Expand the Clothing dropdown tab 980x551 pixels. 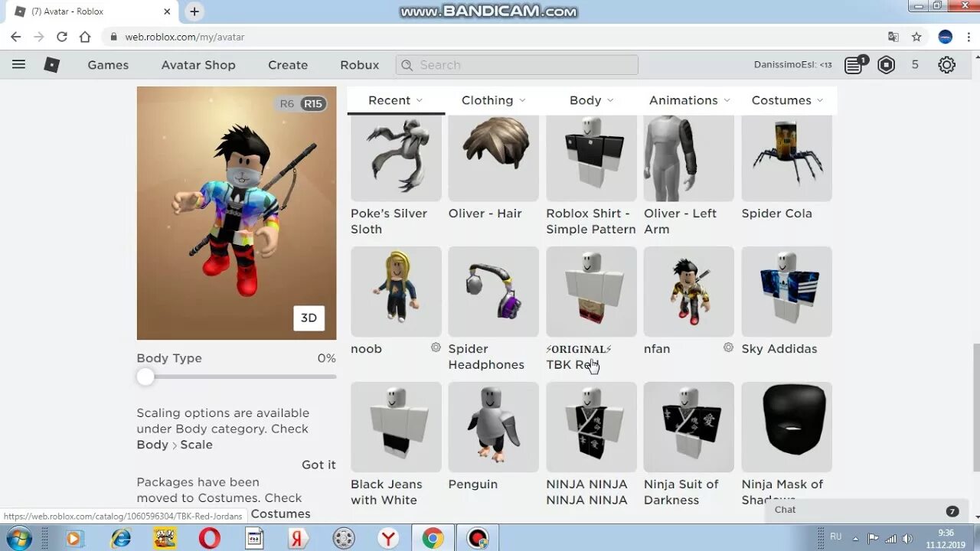point(494,100)
